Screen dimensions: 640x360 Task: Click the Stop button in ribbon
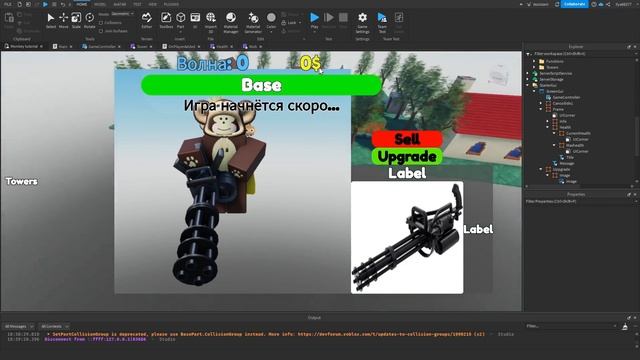pos(343,20)
